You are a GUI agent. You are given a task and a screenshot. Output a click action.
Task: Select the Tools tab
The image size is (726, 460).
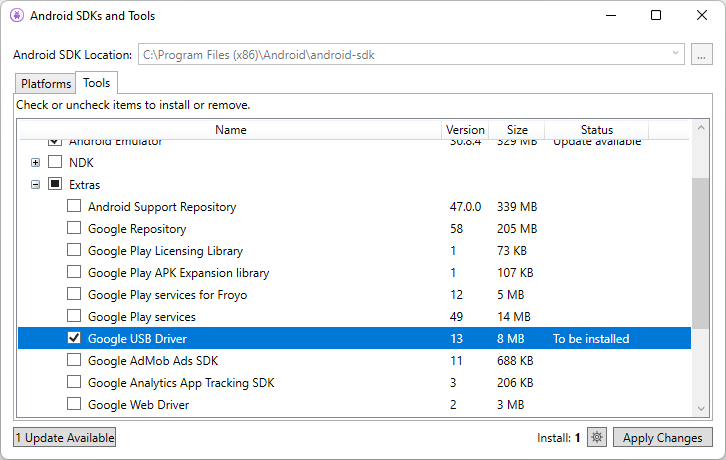pos(97,83)
